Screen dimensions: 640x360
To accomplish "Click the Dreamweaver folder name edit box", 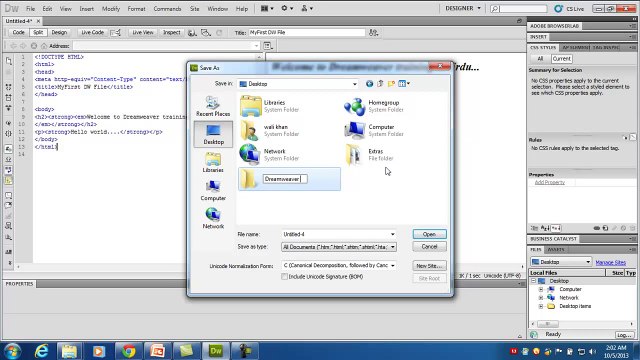I will 285,179.
